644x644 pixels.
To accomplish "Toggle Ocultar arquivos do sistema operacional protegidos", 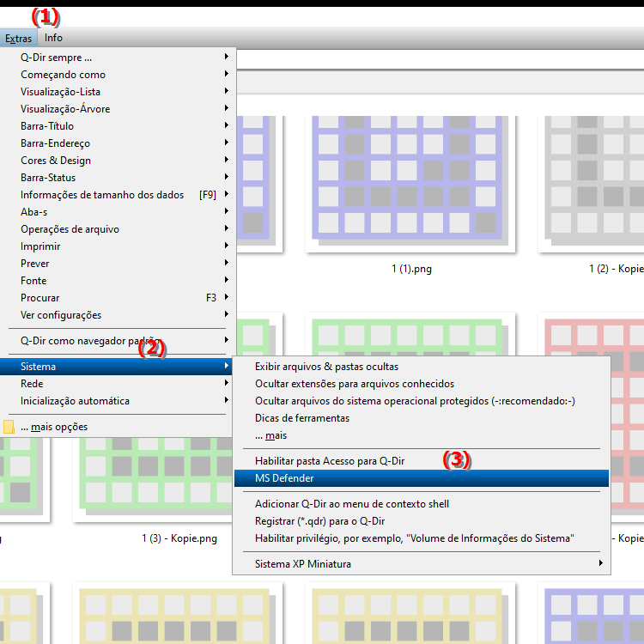I will (x=422, y=401).
